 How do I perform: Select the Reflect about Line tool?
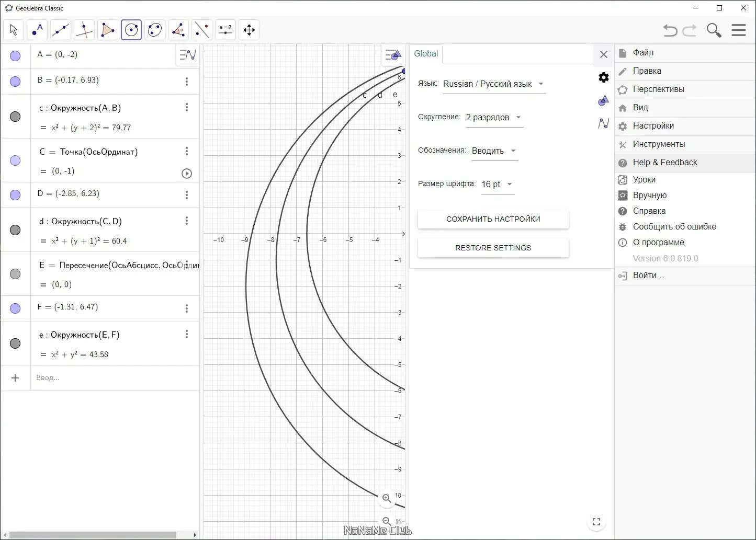coord(202,30)
